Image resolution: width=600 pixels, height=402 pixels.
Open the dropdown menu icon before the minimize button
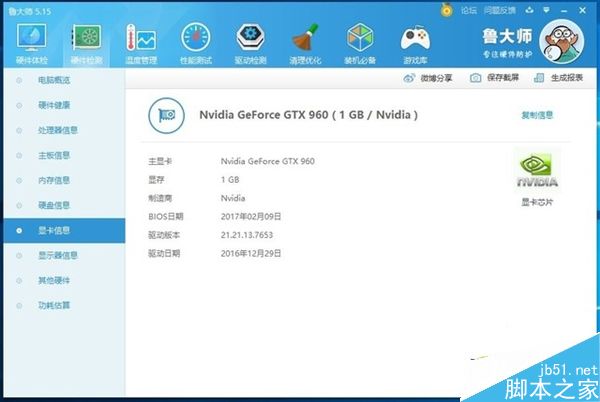click(546, 10)
